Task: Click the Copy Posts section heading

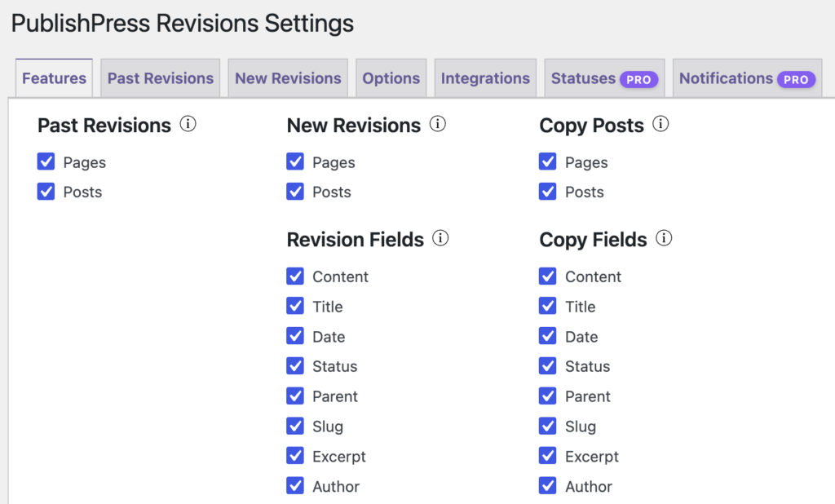Action: click(592, 126)
